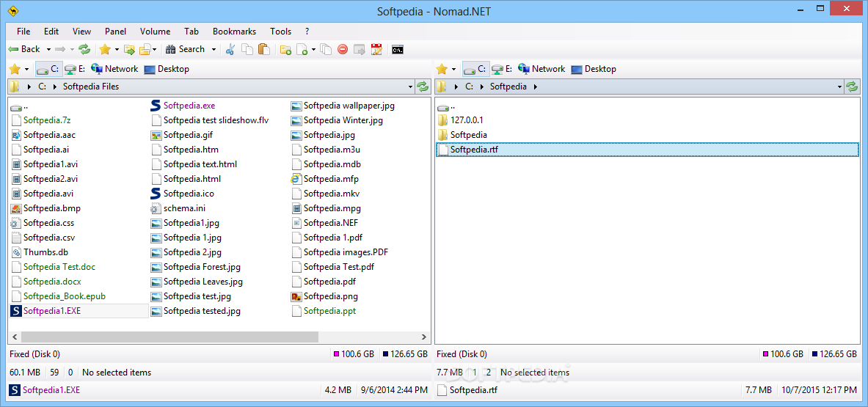Refresh the right panel via path bar icon
The width and height of the screenshot is (868, 407).
[852, 87]
